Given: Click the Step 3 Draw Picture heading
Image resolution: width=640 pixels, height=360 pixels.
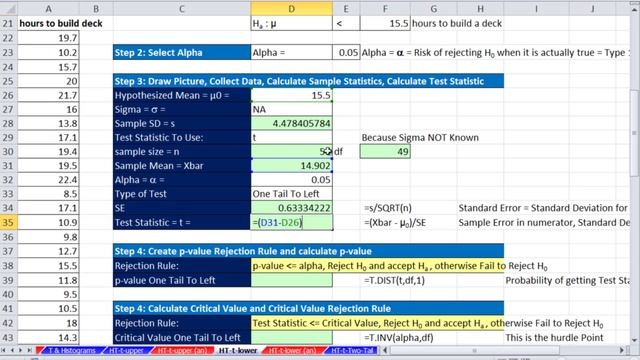Looking at the screenshot, I should (x=308, y=81).
